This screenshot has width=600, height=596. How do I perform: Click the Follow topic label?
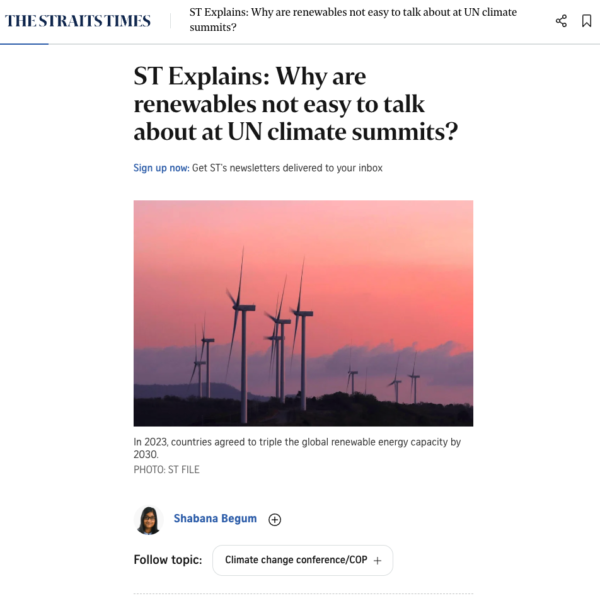[168, 560]
